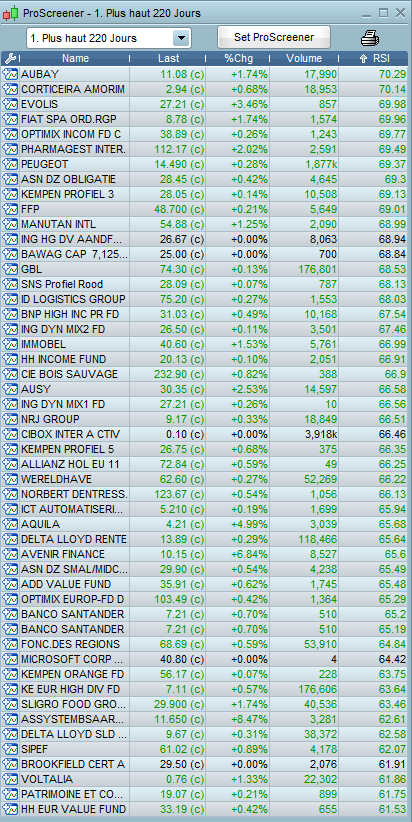Viewport: 412px width, 822px height.
Task: Select the BNP HIGH INC PR FD row name
Action: coord(71,314)
